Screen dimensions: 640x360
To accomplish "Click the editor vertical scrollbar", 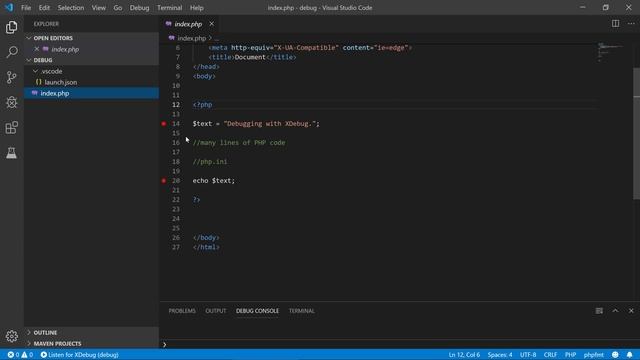I will [636, 133].
